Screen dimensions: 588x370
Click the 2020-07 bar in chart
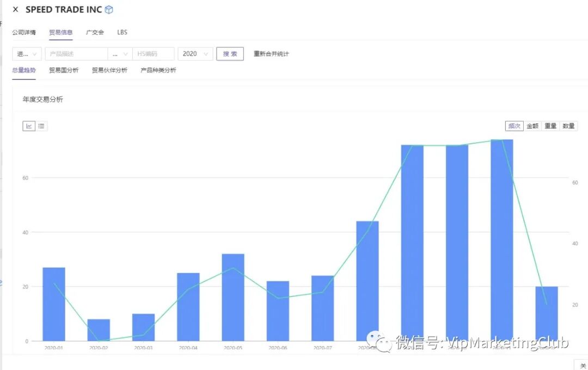(x=322, y=308)
